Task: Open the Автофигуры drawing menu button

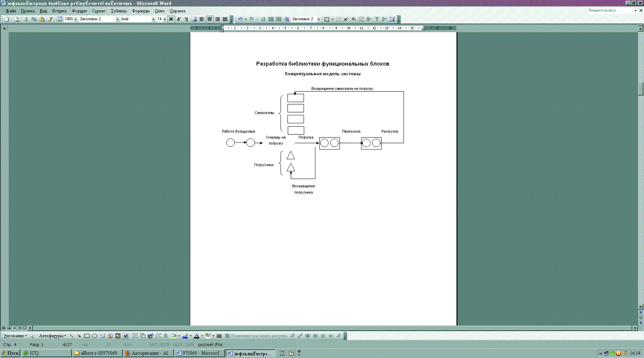Action: (52, 336)
